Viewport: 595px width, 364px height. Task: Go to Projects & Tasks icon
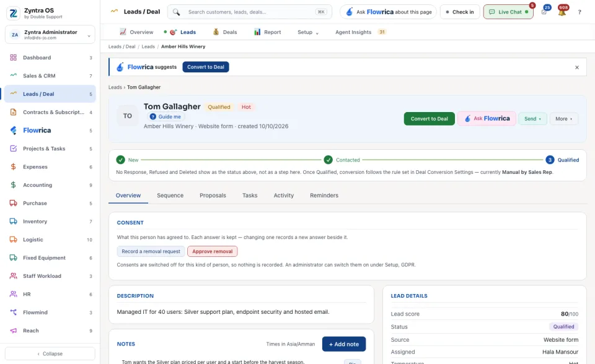pyautogui.click(x=13, y=149)
